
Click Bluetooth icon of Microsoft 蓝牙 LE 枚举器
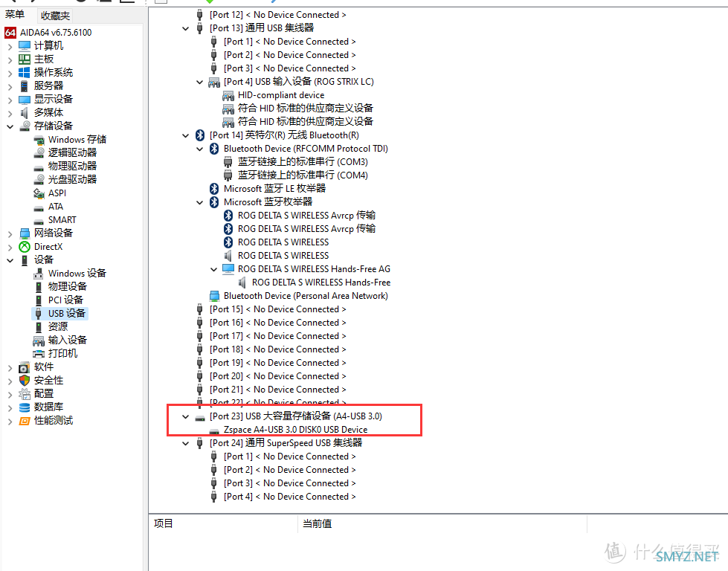[214, 189]
